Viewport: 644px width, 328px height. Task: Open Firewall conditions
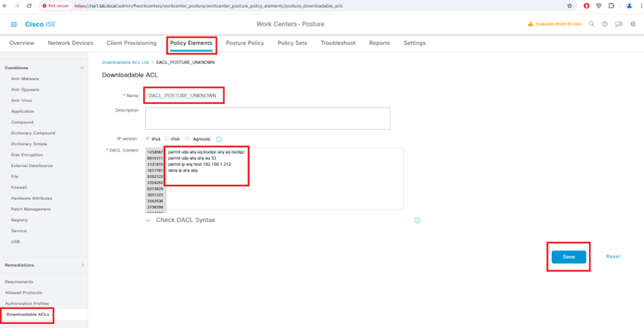pyautogui.click(x=19, y=187)
